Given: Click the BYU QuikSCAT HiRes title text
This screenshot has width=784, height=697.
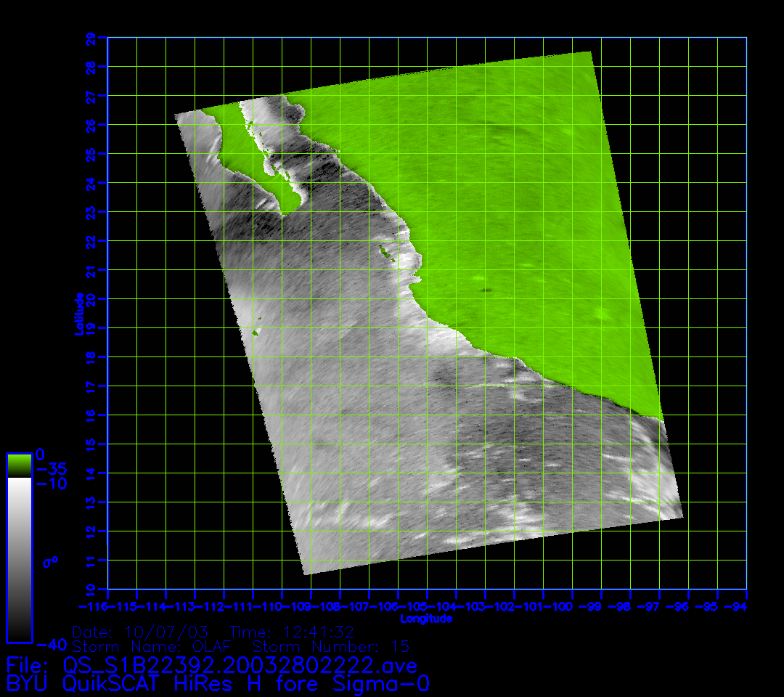Looking at the screenshot, I should (218, 684).
